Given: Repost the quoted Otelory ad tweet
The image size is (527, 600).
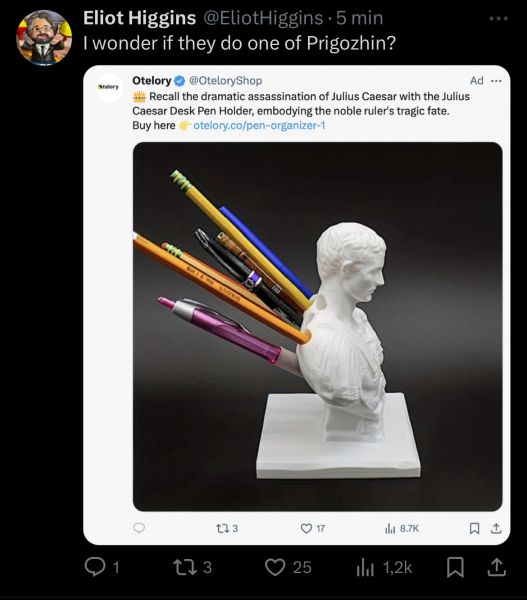Looking at the screenshot, I should [221, 528].
